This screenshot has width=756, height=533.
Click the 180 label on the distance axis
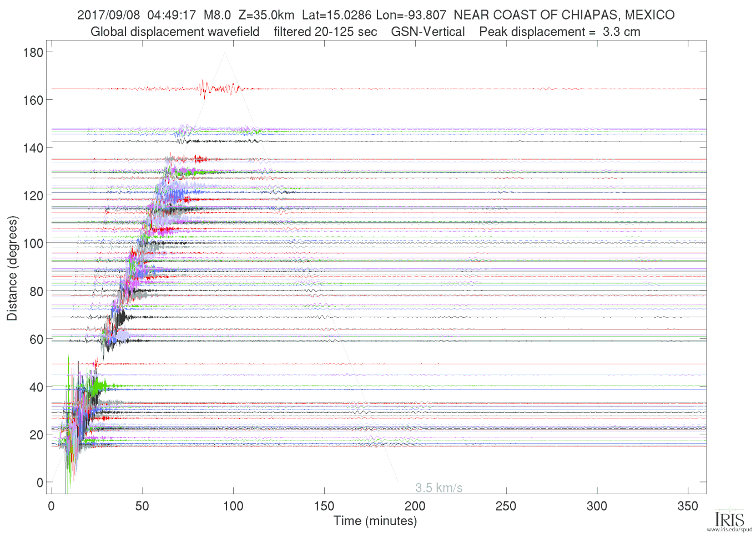tap(33, 53)
